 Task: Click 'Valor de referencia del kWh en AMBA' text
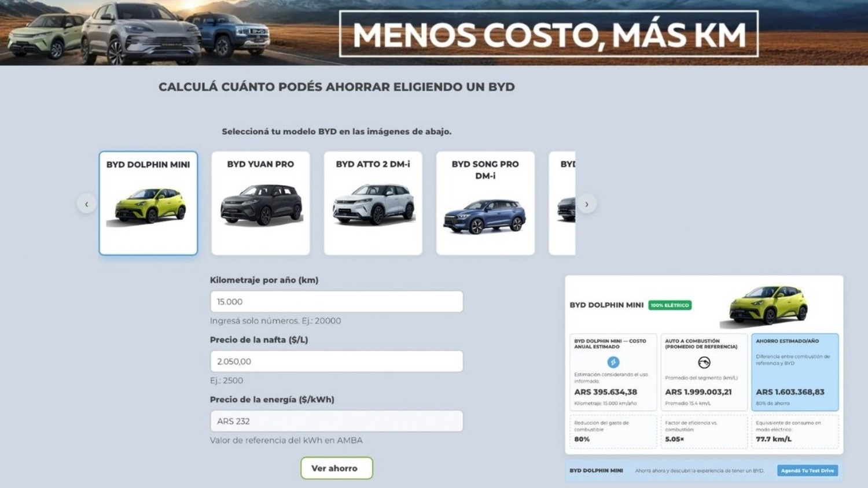point(286,441)
